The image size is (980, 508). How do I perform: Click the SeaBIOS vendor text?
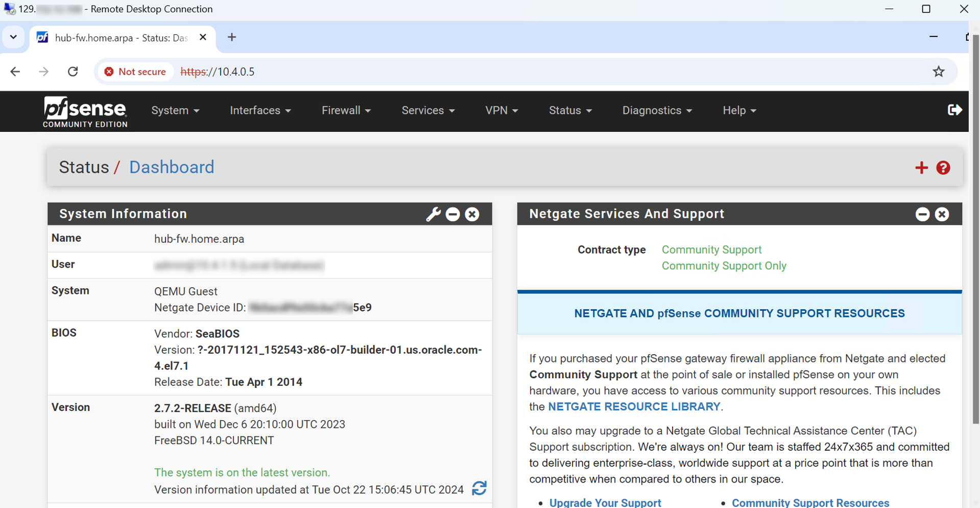[x=218, y=334]
